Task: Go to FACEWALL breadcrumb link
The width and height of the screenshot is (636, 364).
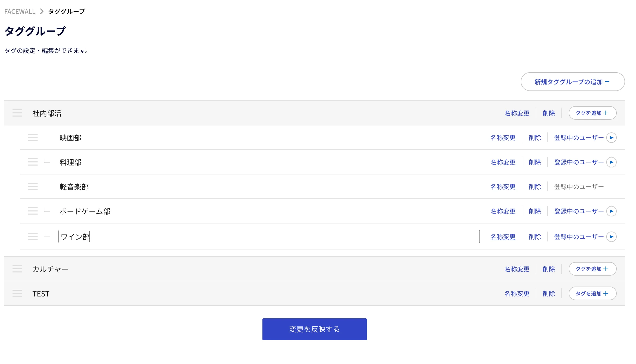Action: coord(20,11)
